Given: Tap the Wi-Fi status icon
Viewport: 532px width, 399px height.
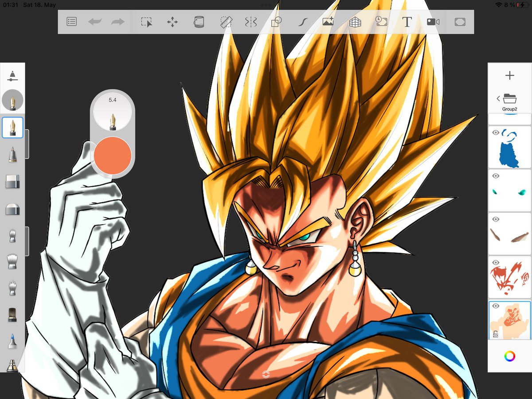Looking at the screenshot, I should (x=499, y=4).
